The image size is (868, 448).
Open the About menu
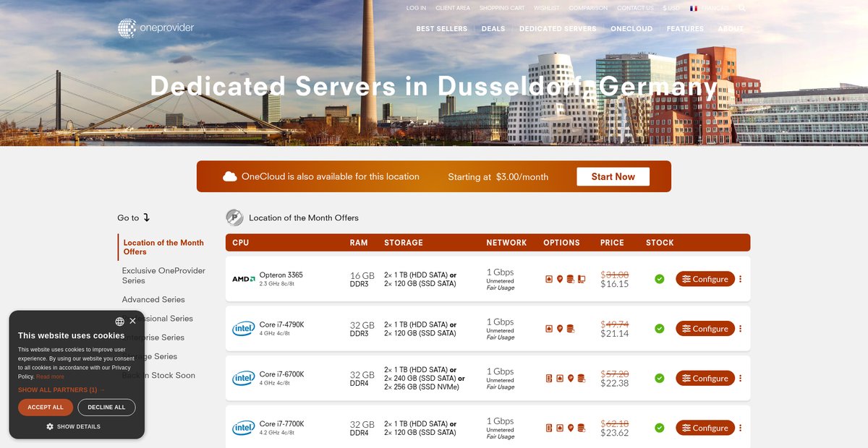[x=731, y=29]
